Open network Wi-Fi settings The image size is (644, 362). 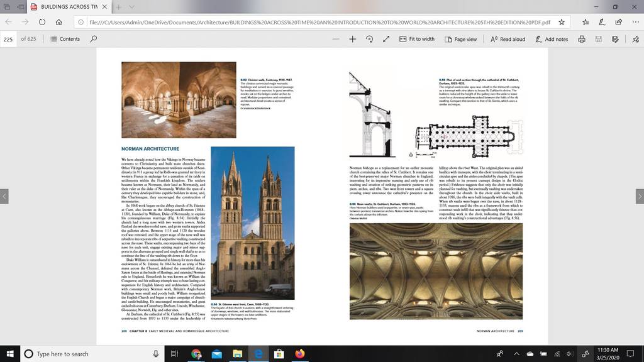(557, 354)
